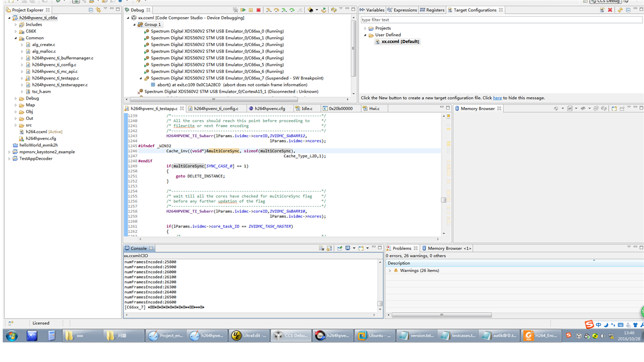Click the taskbar clock showing 13:46
Viewport: 644px width, 362px height.
pyautogui.click(x=629, y=333)
